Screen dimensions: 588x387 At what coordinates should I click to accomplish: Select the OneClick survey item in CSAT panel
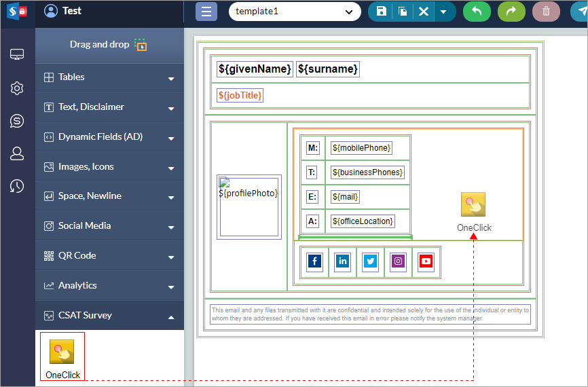click(62, 356)
